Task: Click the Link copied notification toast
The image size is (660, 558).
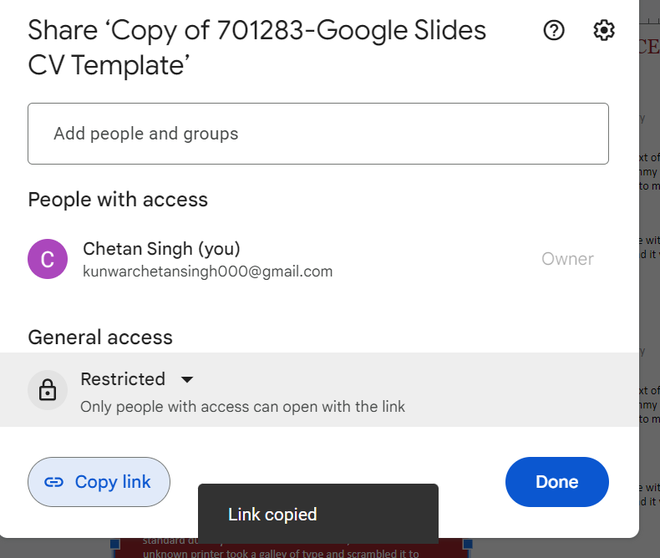Action: (x=318, y=514)
